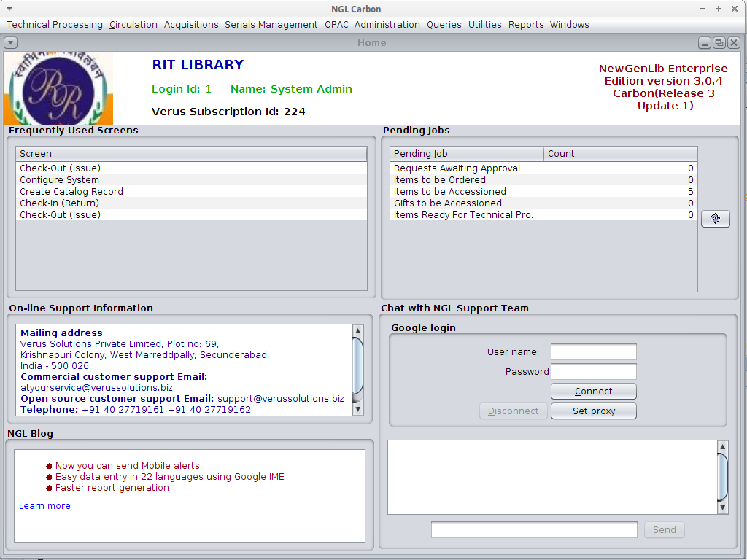Click the Screen column header

pyautogui.click(x=192, y=154)
